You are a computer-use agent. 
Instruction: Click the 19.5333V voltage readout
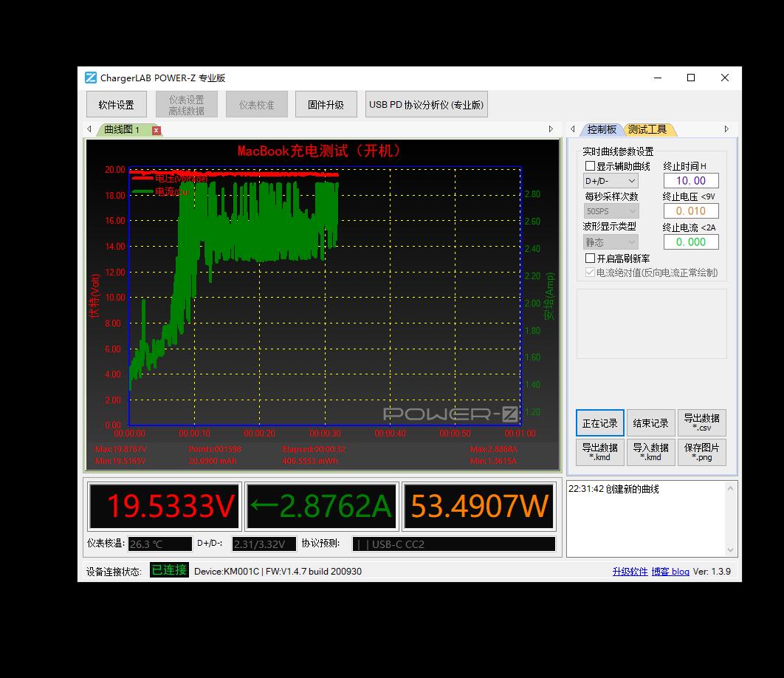click(165, 506)
